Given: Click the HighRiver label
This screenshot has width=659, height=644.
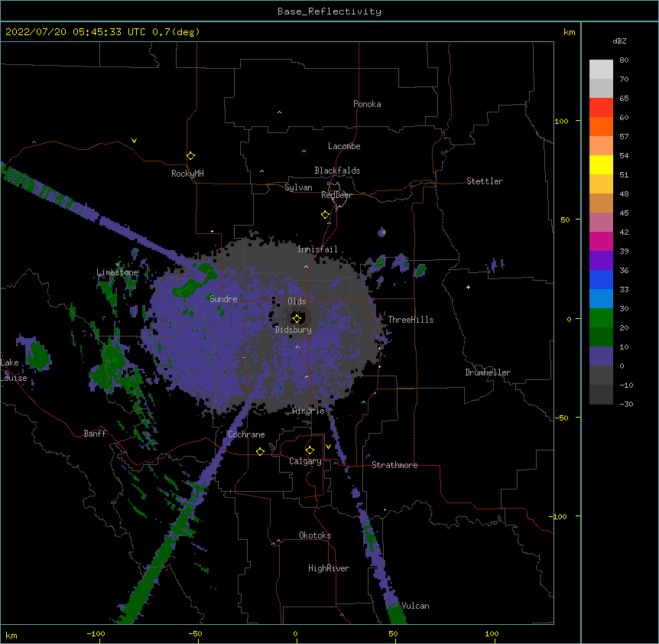Looking at the screenshot, I should point(329,568).
